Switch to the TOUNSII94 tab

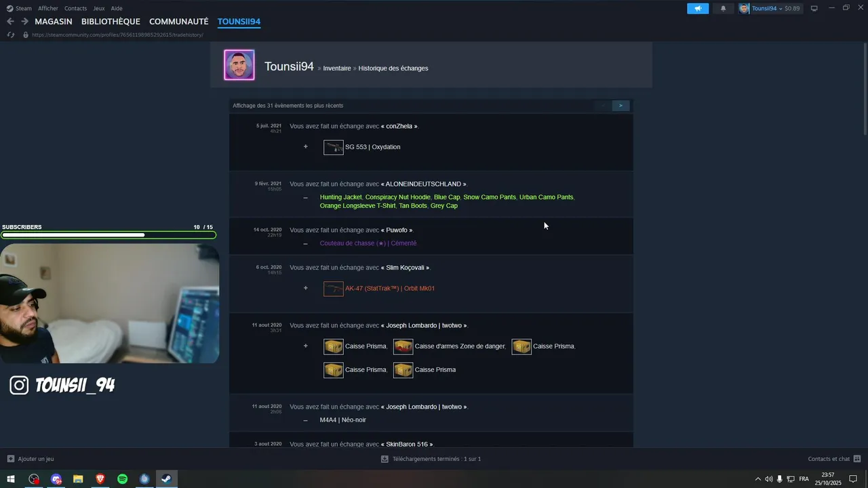(239, 22)
